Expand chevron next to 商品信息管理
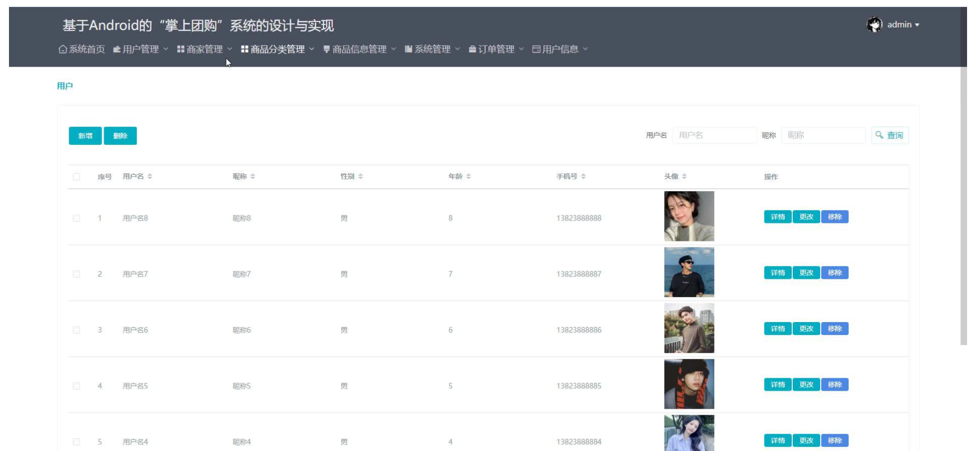The image size is (980, 451). (x=393, y=49)
